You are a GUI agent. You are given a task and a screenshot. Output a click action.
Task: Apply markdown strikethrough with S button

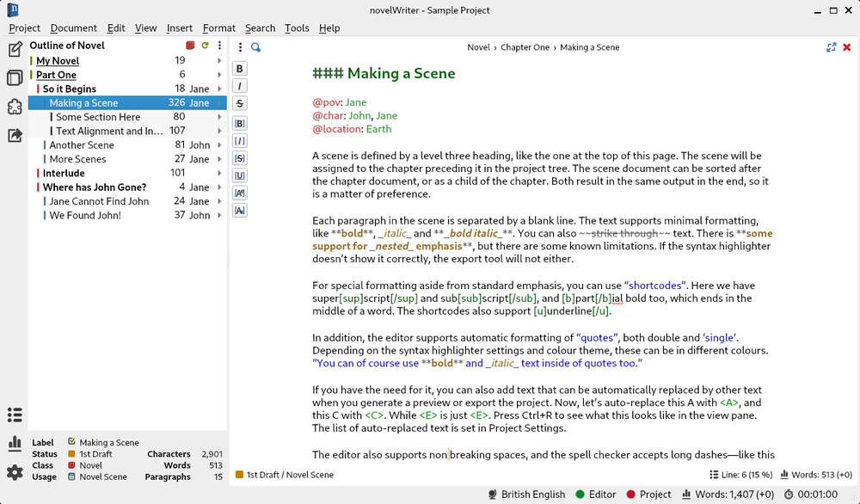(240, 103)
